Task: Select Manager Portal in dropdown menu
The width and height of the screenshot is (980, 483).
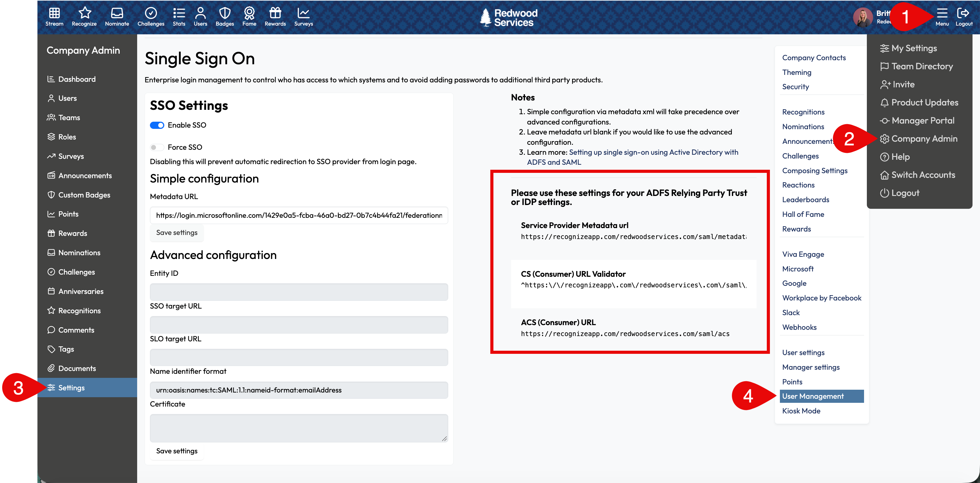Action: (917, 120)
